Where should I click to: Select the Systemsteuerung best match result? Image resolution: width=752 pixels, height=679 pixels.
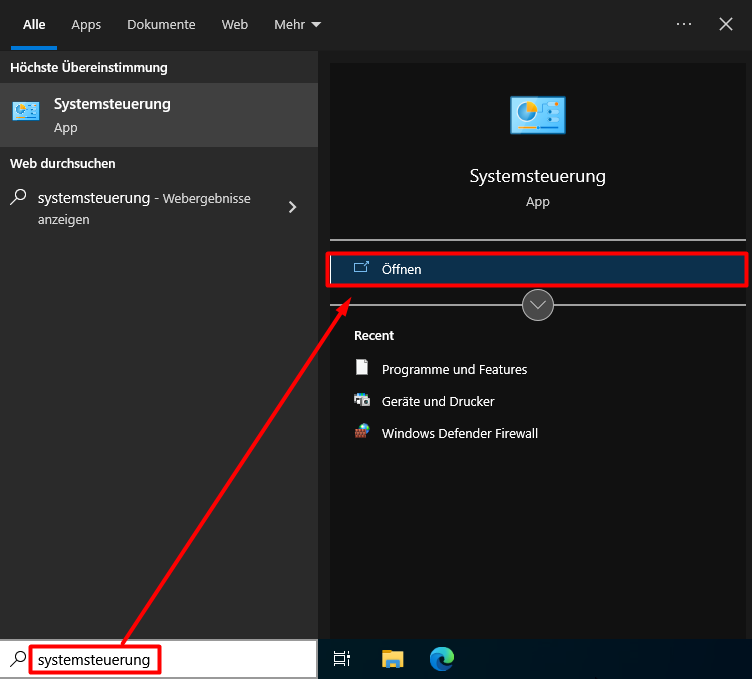[158, 115]
